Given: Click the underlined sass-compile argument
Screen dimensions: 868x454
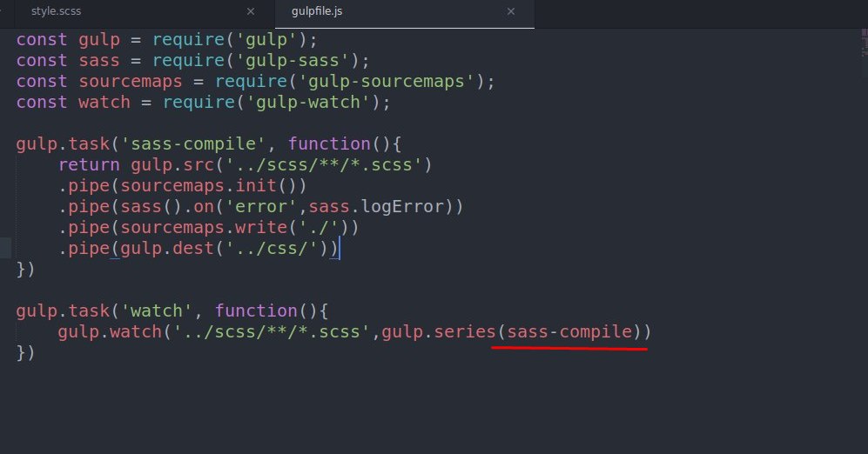Looking at the screenshot, I should tap(569, 331).
